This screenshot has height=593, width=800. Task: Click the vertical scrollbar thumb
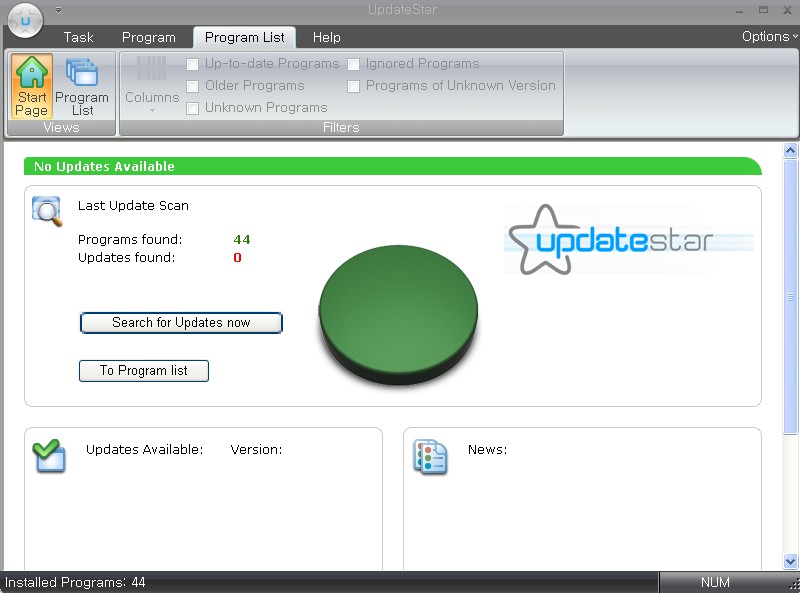click(x=790, y=296)
